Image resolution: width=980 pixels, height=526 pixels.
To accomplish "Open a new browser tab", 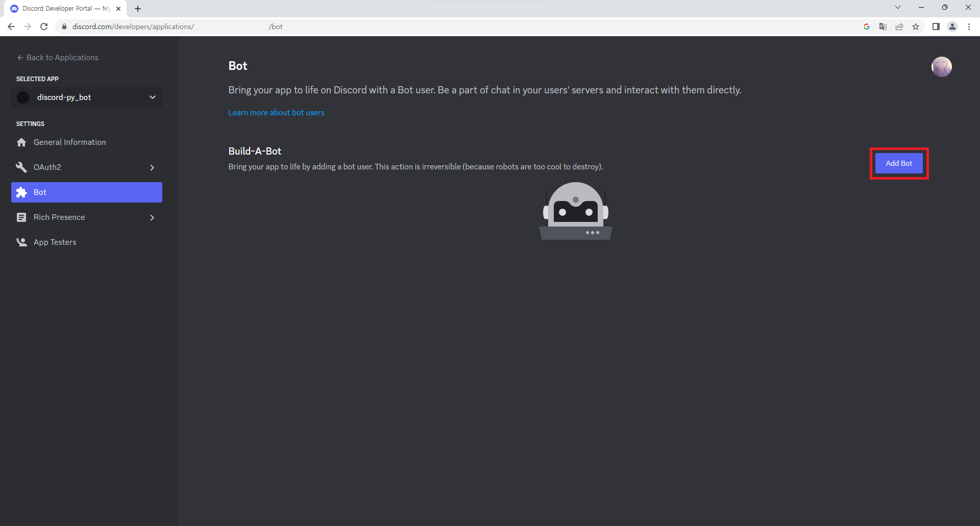I will point(138,9).
